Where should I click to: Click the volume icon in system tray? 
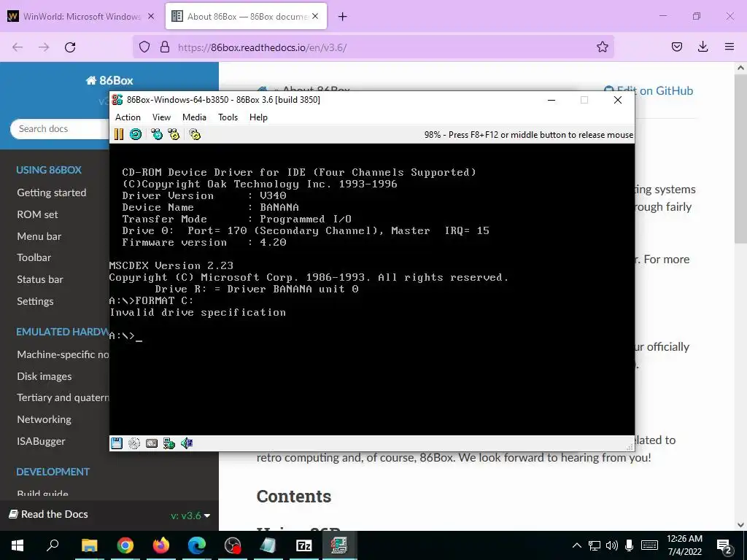tap(612, 545)
